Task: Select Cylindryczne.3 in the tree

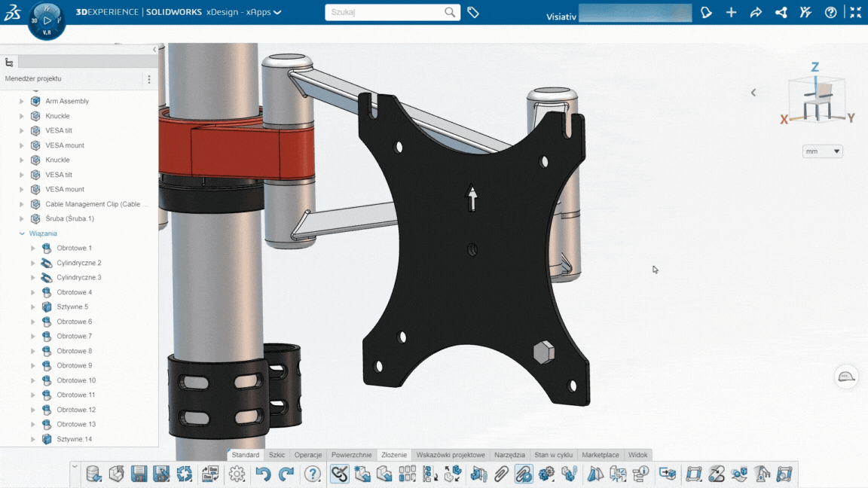Action: pyautogui.click(x=79, y=277)
